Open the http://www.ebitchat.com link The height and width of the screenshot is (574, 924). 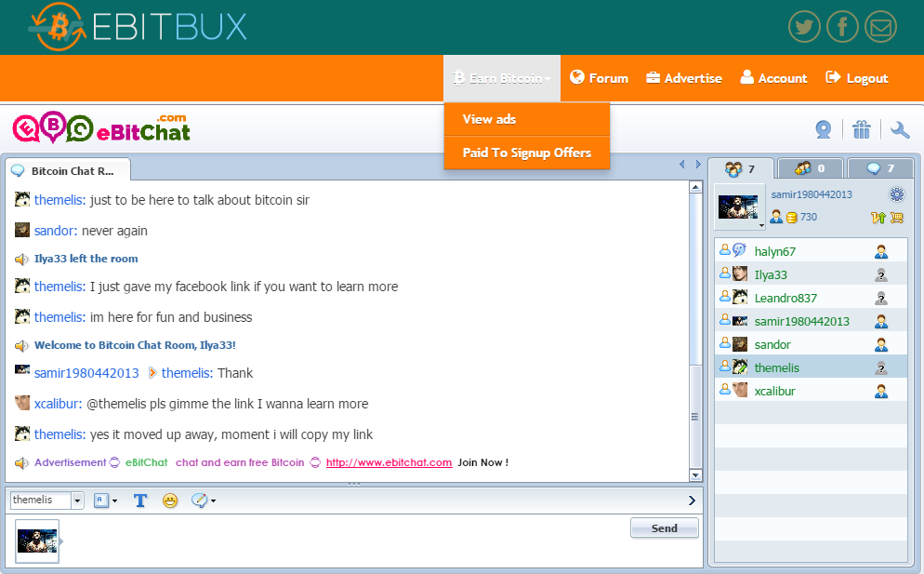pyautogui.click(x=389, y=462)
